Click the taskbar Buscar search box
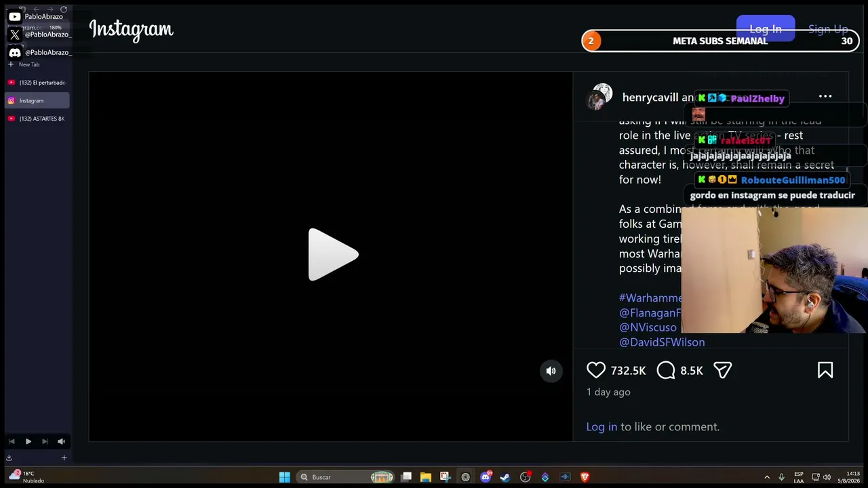Screen dimensions: 868x488 (x=347, y=477)
